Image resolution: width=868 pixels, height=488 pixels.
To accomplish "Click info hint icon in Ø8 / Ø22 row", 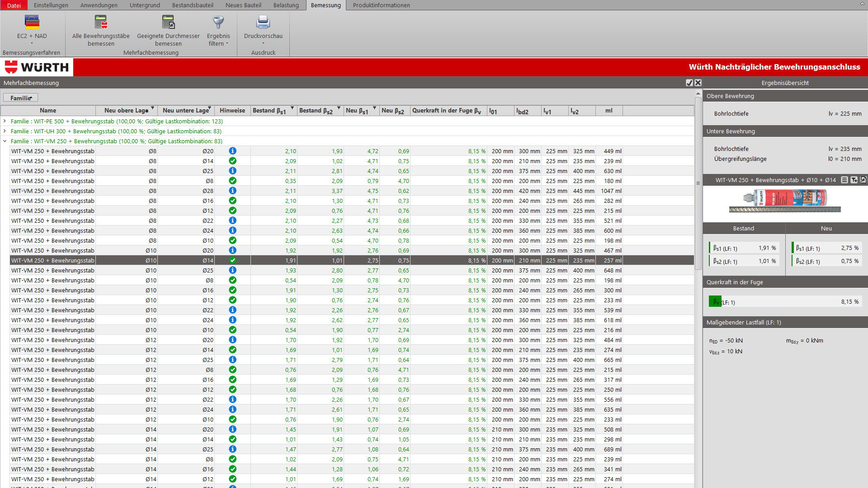I will tap(232, 221).
